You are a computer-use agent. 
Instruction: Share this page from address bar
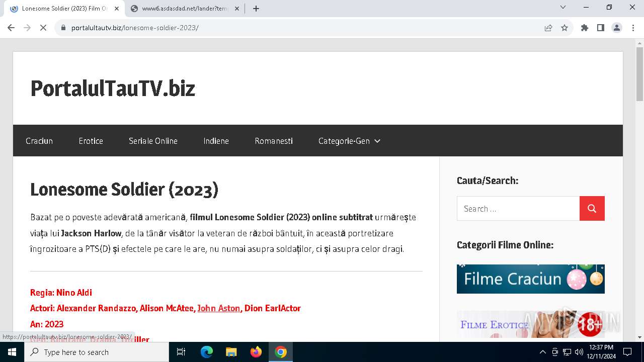point(548,28)
